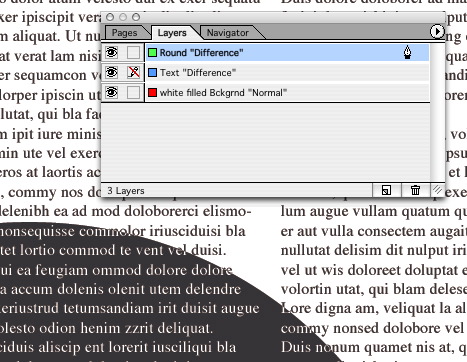Viewport: 467px width, 362px height.
Task: Toggle lock box on Round "Difference" layer
Action: pos(133,52)
